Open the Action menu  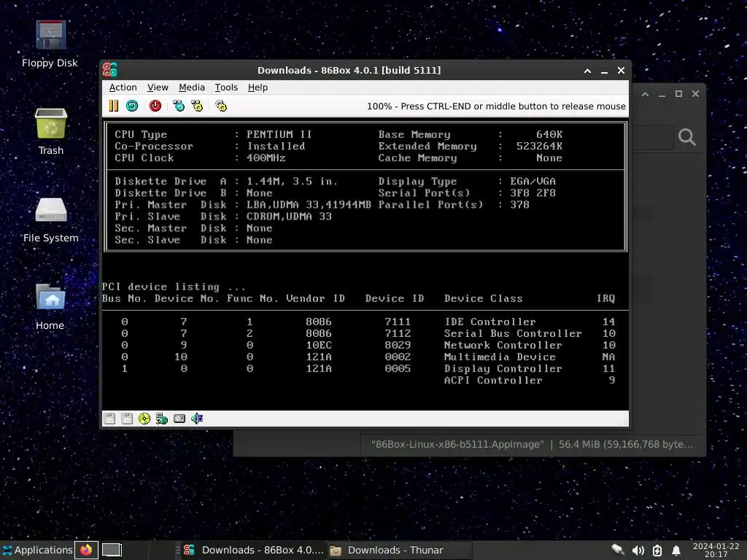(123, 87)
